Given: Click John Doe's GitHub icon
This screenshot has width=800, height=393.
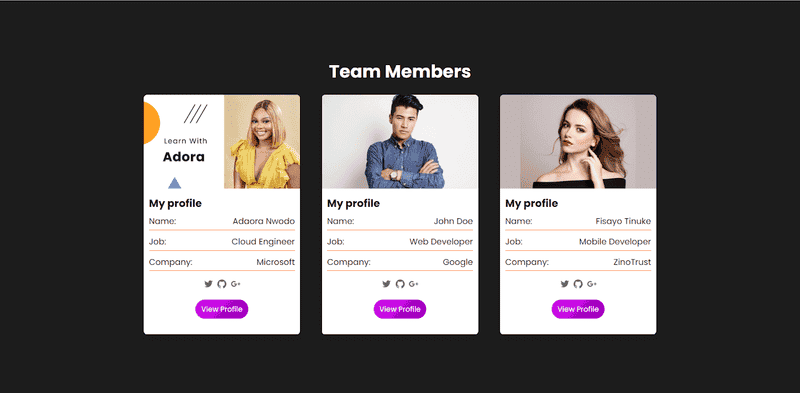Looking at the screenshot, I should (400, 284).
